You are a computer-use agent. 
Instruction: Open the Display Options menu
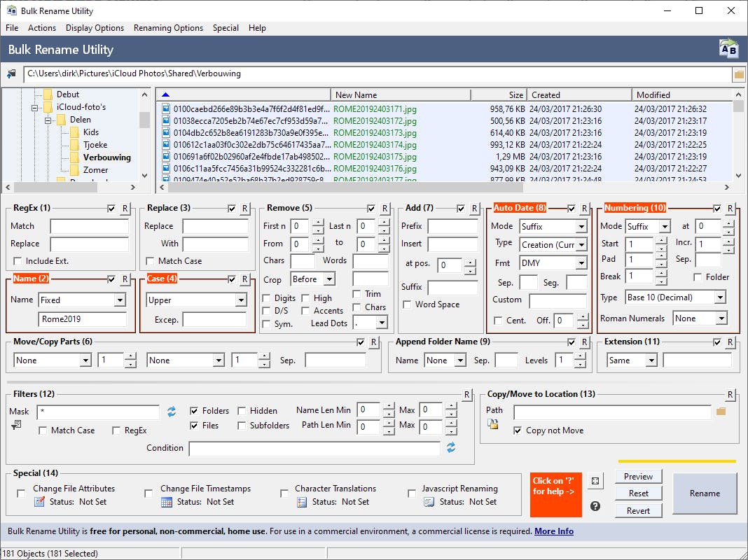point(95,28)
